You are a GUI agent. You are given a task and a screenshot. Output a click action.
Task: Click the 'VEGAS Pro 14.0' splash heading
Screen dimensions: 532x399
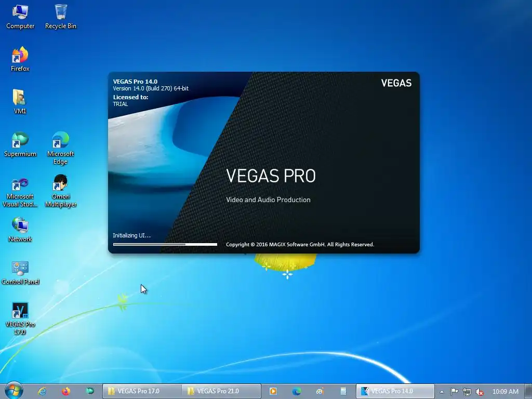pyautogui.click(x=135, y=82)
